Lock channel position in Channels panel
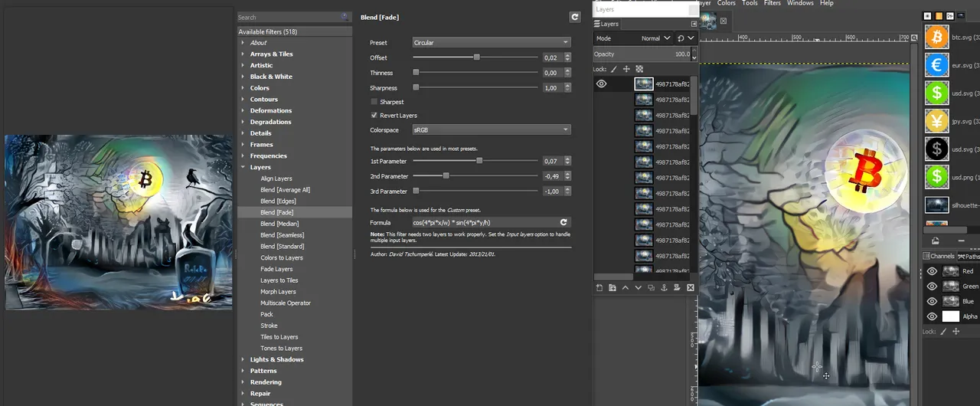Viewport: 980px width, 406px height. [955, 332]
